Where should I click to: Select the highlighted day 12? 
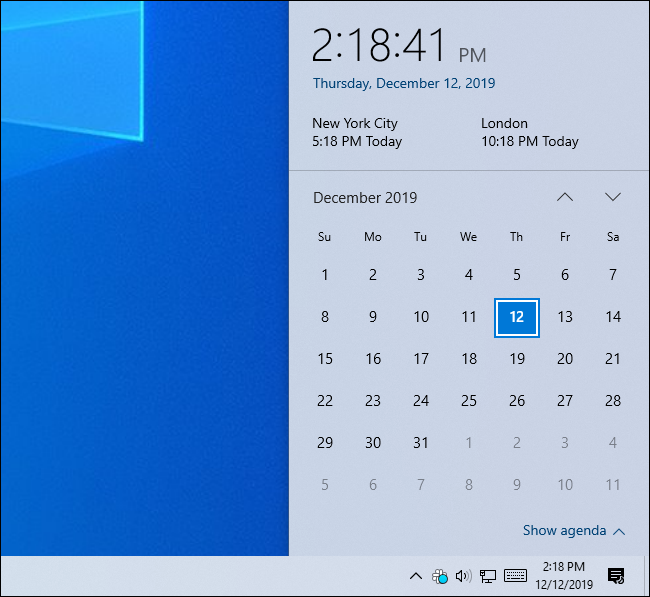point(517,318)
